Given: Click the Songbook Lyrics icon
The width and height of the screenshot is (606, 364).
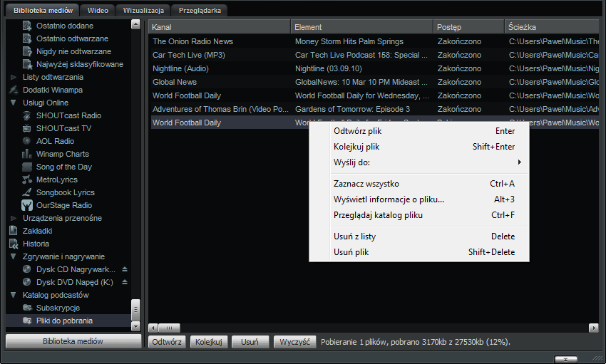Looking at the screenshot, I should pos(27,192).
